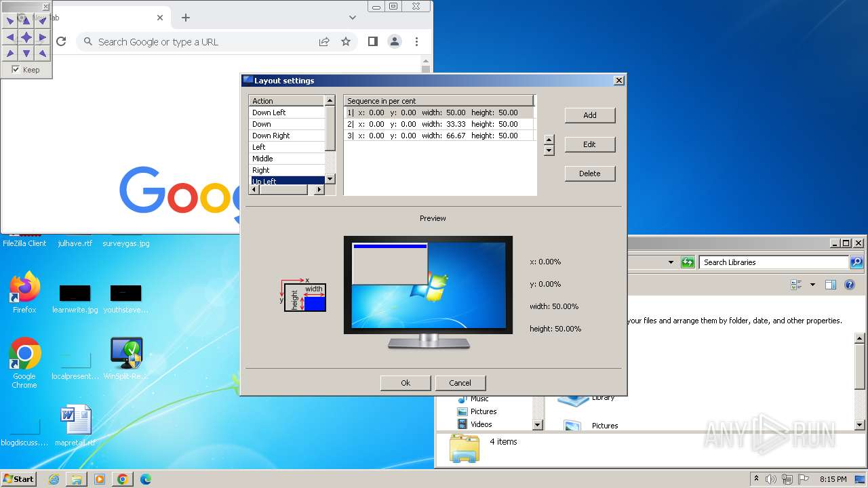Screen dimensions: 868x488
Task: Select Videos in Explorer navigation pane
Action: [x=475, y=424]
